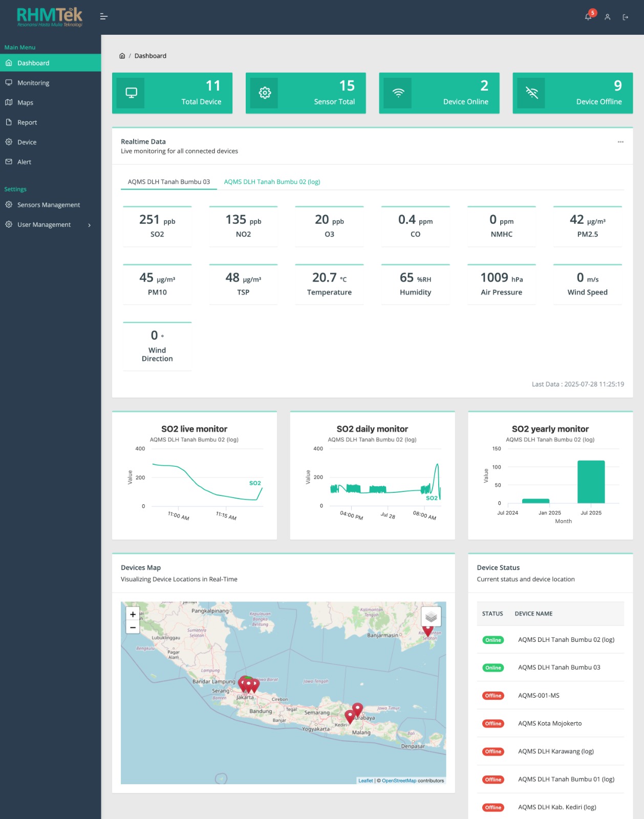Image resolution: width=644 pixels, height=819 pixels.
Task: Select AQMS DLH Tanah Bumbu 03 tab
Action: (x=168, y=182)
